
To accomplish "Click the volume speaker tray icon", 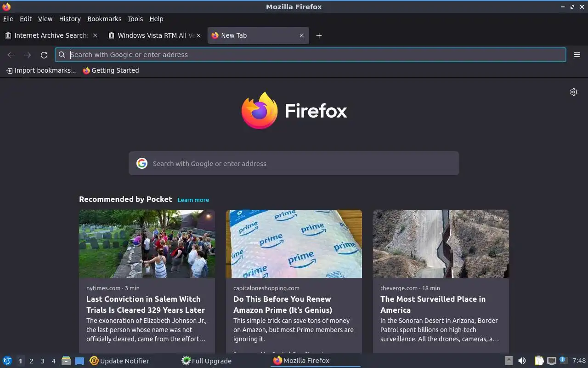I will [522, 361].
